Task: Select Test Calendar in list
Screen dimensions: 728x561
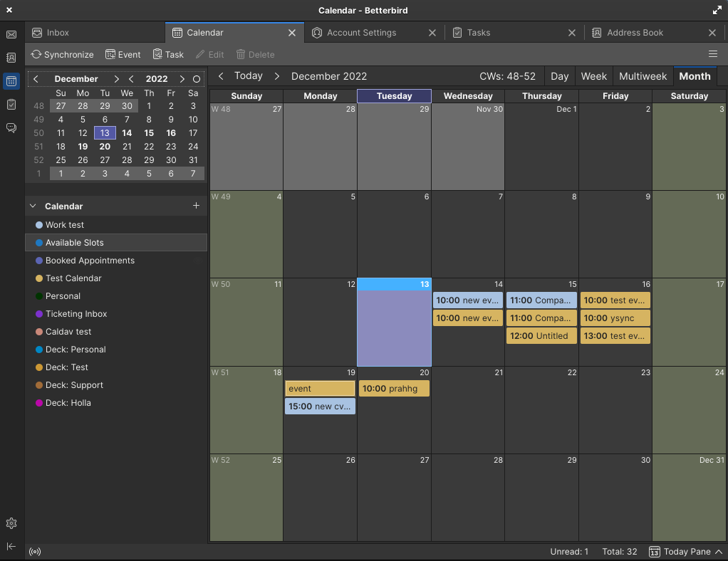Action: [116, 278]
